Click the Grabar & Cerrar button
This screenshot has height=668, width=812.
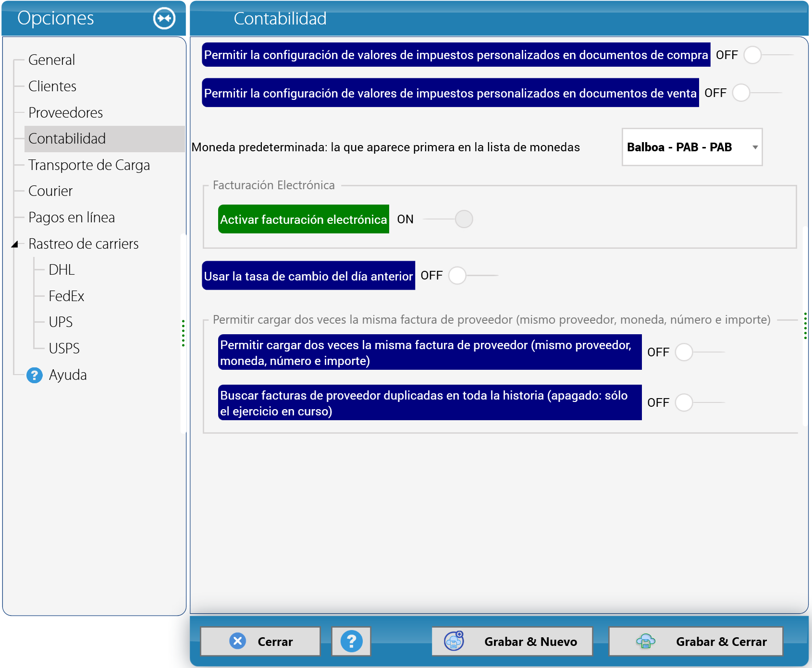point(696,641)
